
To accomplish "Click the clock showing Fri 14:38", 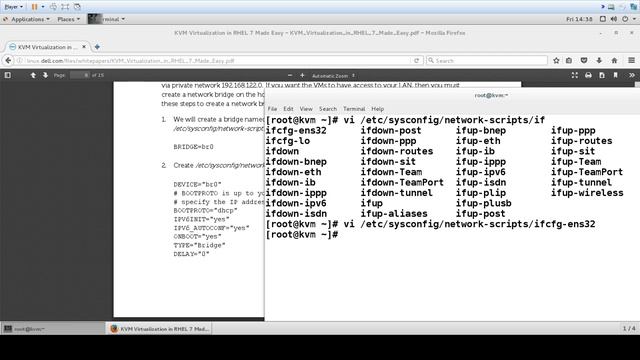I will (x=579, y=19).
